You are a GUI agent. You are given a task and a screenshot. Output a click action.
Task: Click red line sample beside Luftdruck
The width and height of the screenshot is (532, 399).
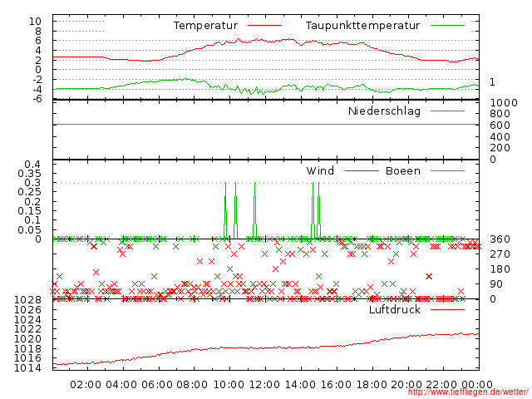coord(447,309)
